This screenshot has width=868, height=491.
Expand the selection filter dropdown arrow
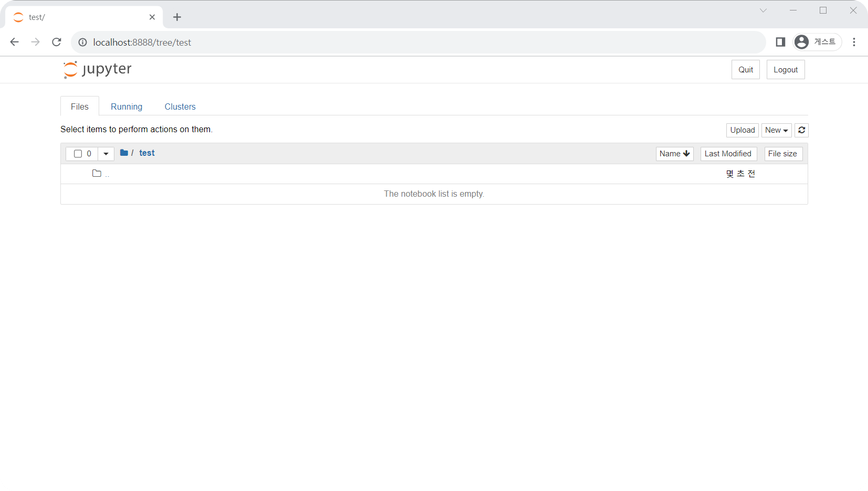(106, 154)
